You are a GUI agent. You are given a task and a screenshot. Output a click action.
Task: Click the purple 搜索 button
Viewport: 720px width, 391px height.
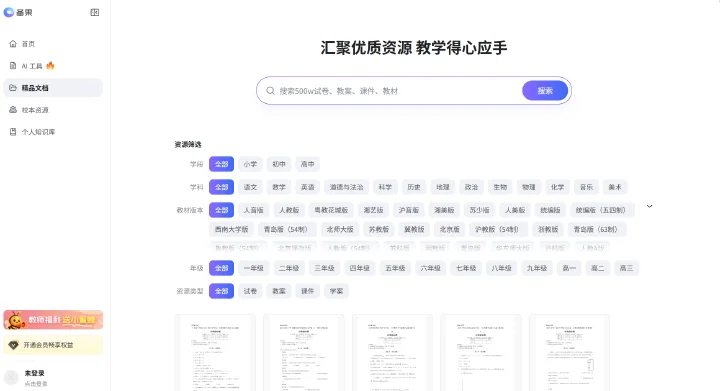(x=545, y=91)
